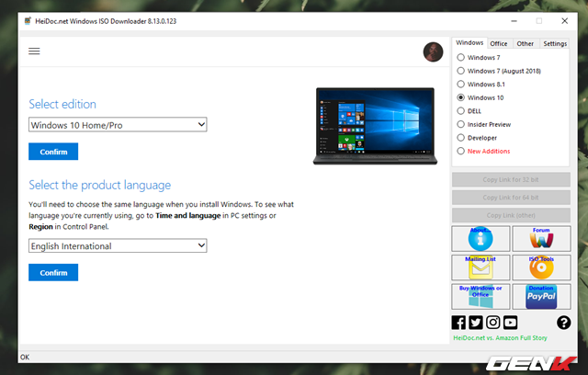The image size is (588, 375).
Task: Select the Developer radio button
Action: [x=461, y=138]
